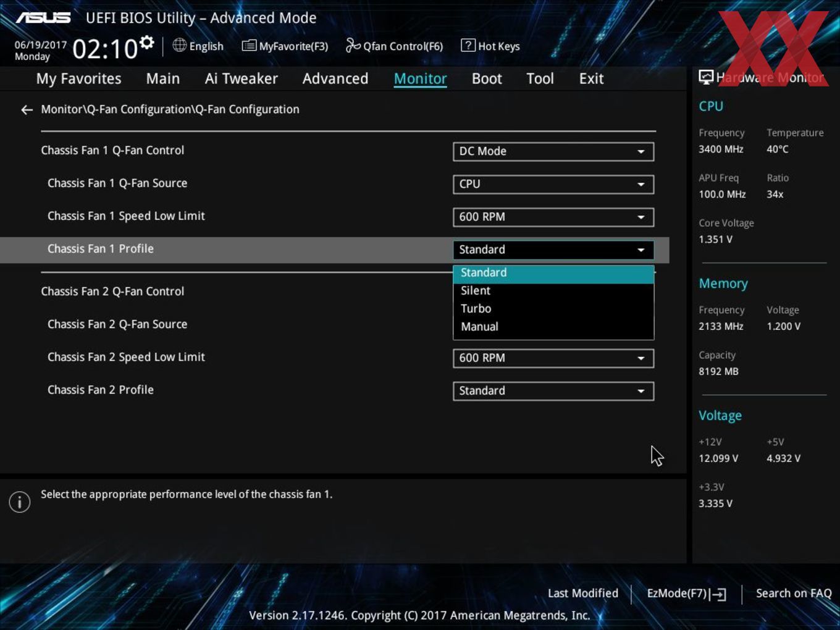Click the Core Voltage value 1.351 V
The image size is (840, 630).
tap(715, 240)
